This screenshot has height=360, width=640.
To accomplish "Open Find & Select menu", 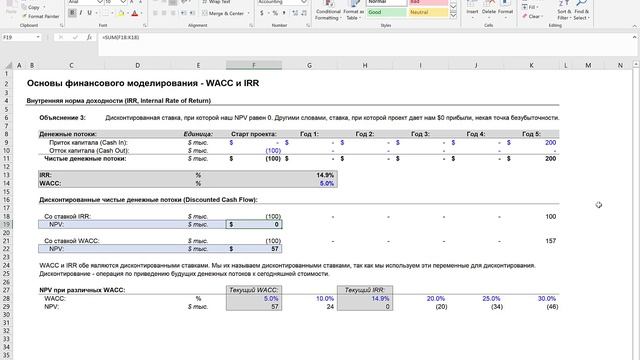I will pyautogui.click(x=581, y=10).
